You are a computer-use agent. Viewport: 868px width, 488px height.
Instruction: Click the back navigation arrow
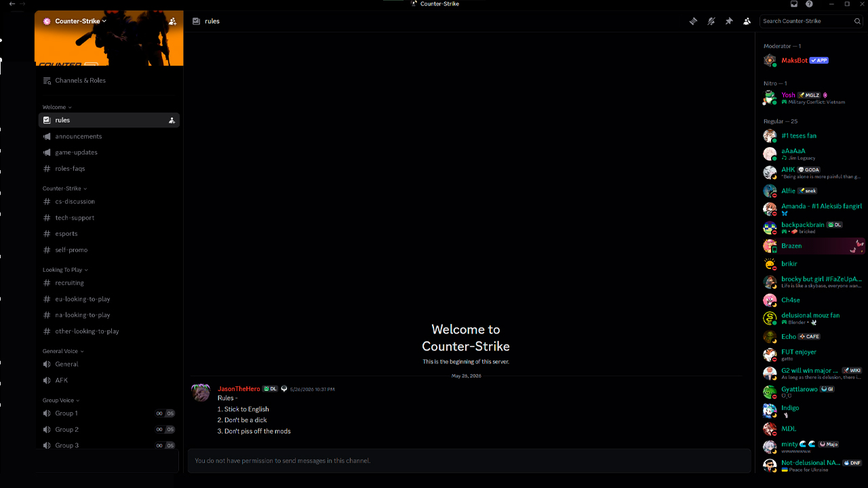coord(12,4)
